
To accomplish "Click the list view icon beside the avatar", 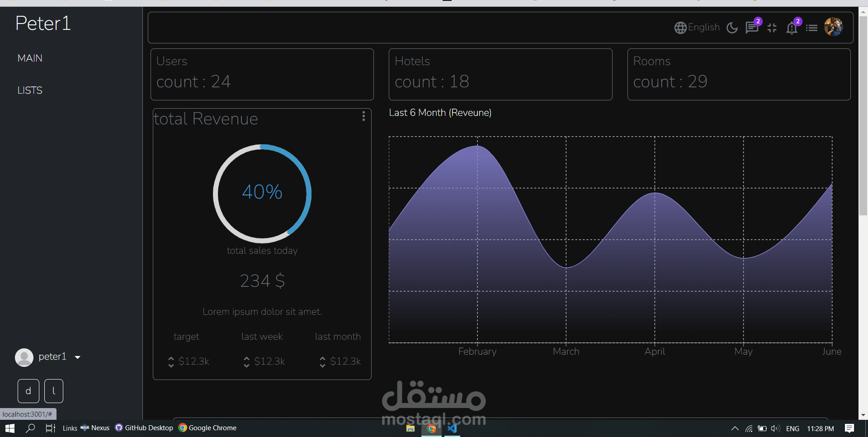I will coord(812,28).
